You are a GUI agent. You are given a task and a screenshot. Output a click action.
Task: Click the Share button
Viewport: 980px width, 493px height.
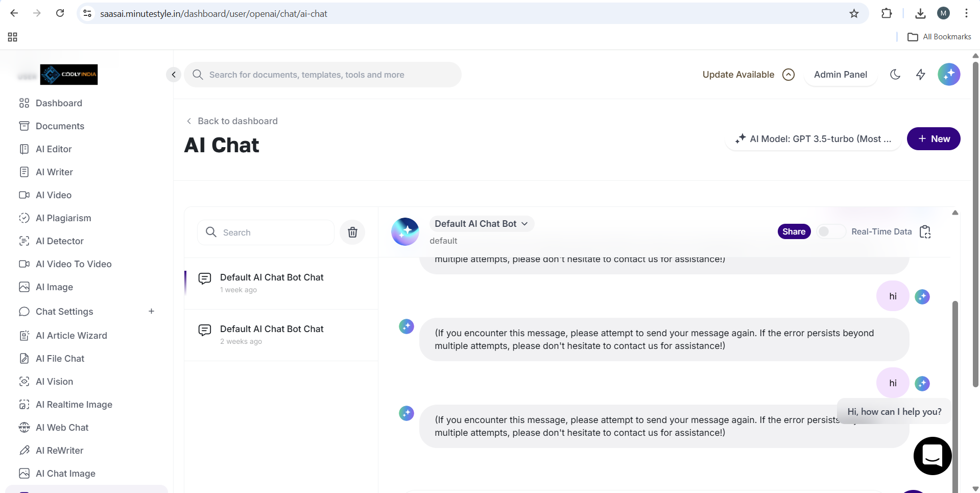[x=794, y=232]
